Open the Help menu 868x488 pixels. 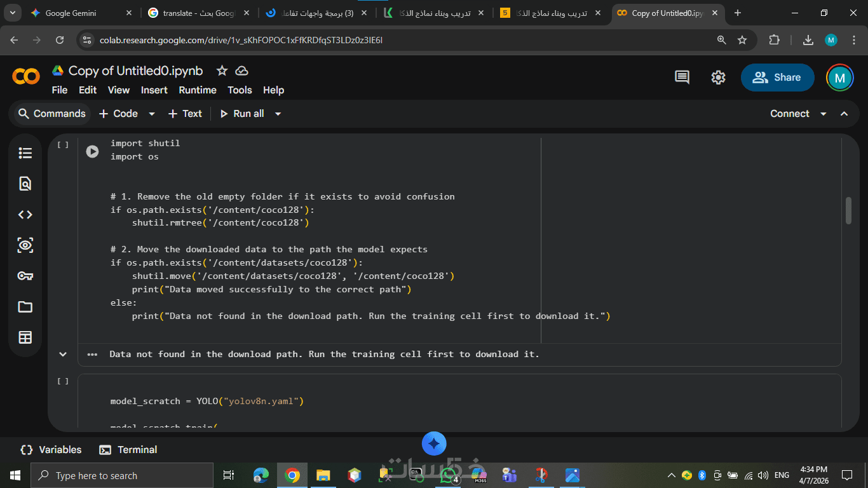click(274, 90)
